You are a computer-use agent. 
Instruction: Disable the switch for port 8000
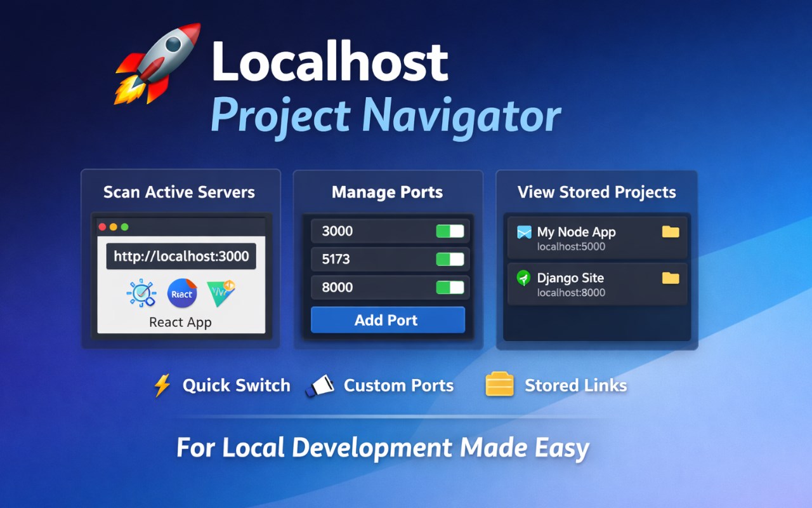point(449,287)
